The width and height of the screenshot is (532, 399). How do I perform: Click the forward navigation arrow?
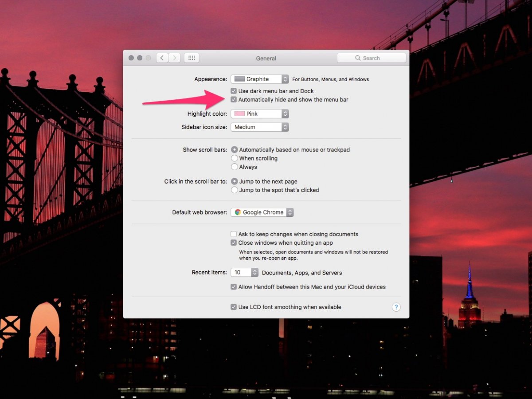pyautogui.click(x=174, y=58)
